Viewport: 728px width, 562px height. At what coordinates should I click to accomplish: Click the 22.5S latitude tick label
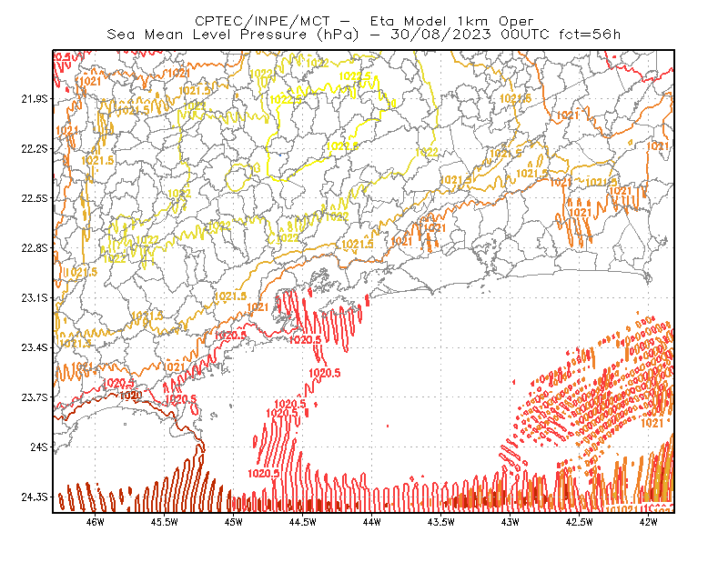point(35,198)
